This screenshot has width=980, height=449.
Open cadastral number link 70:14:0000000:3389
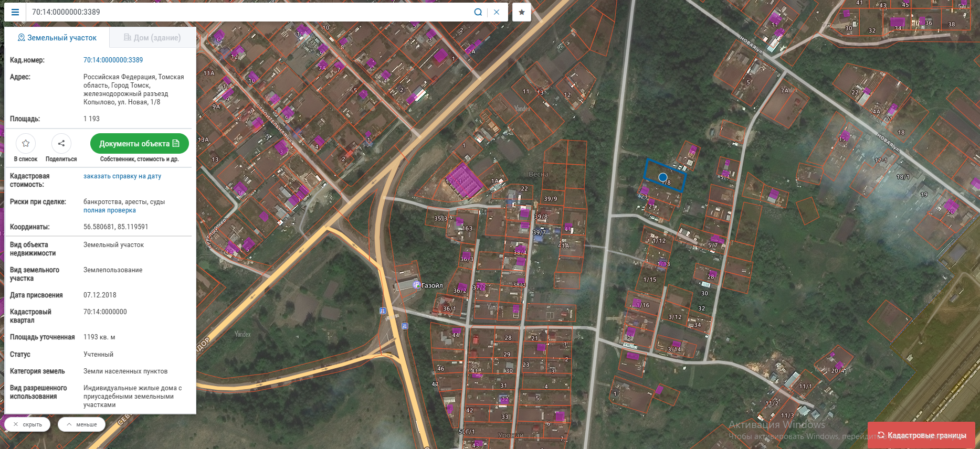[113, 60]
